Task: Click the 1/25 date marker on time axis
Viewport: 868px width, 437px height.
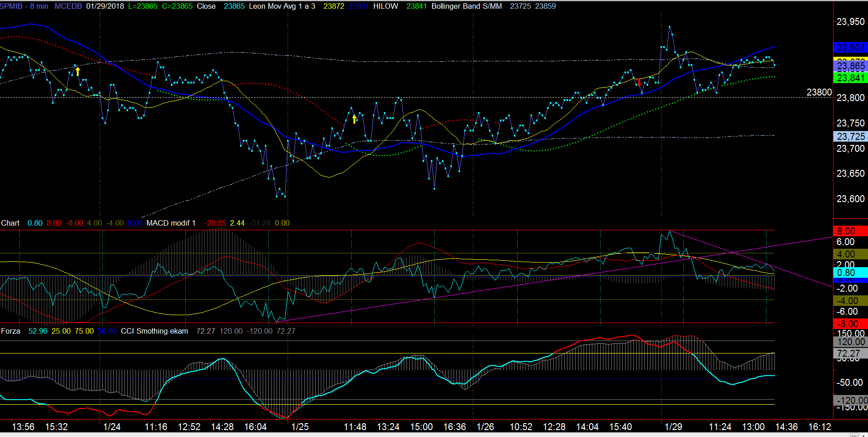Action: [300, 427]
